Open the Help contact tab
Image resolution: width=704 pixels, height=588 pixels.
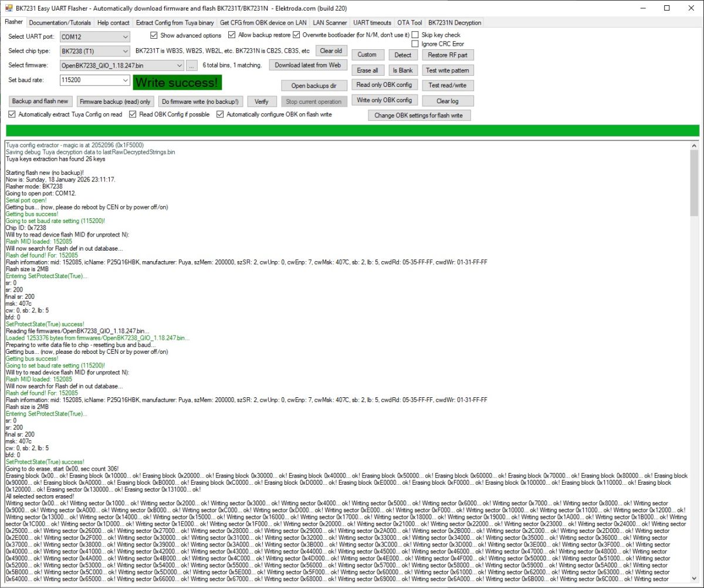(x=114, y=23)
